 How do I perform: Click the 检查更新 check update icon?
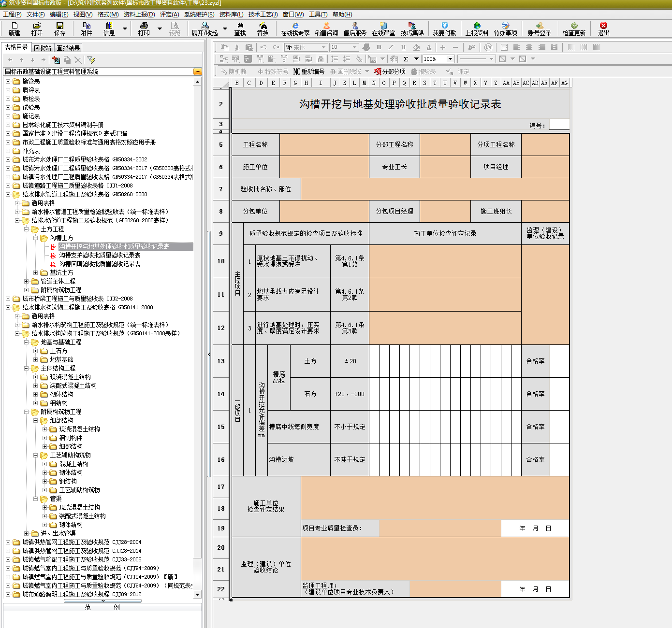[574, 29]
